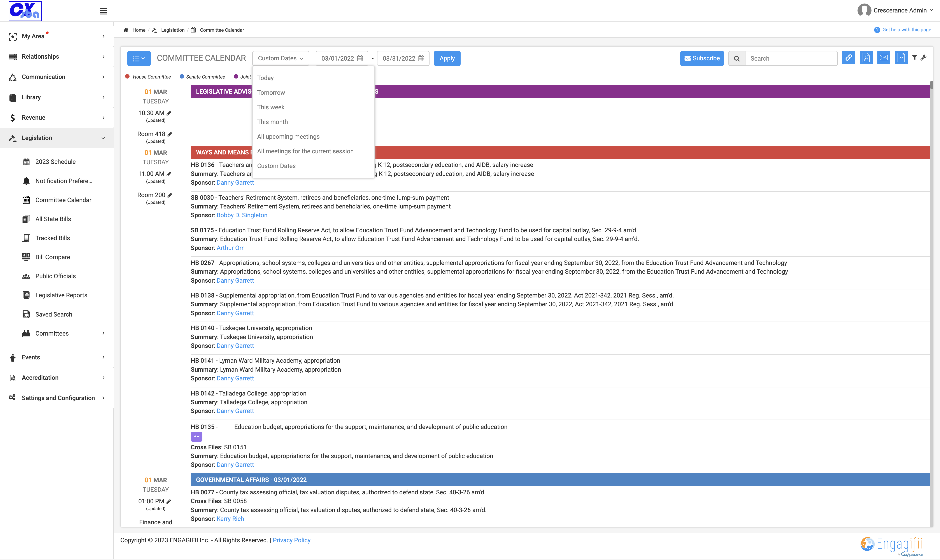Screen dimensions: 940x560
Task: Click the user avatar icon
Action: pyautogui.click(x=864, y=10)
